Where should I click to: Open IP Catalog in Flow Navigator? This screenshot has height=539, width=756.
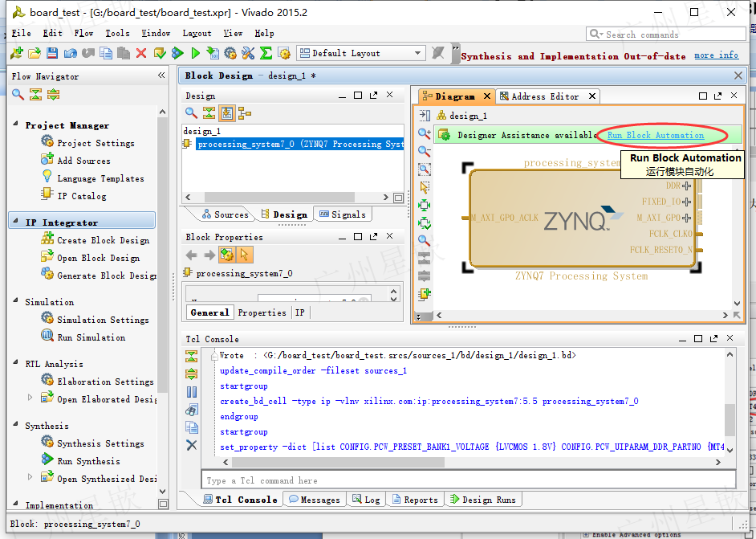[x=74, y=195]
